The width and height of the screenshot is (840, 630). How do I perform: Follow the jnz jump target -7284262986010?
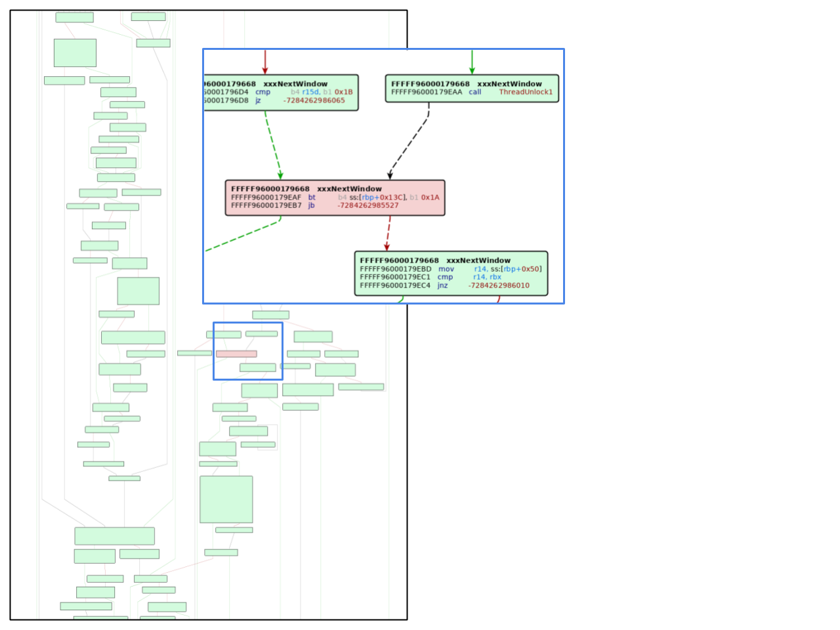[x=499, y=285]
